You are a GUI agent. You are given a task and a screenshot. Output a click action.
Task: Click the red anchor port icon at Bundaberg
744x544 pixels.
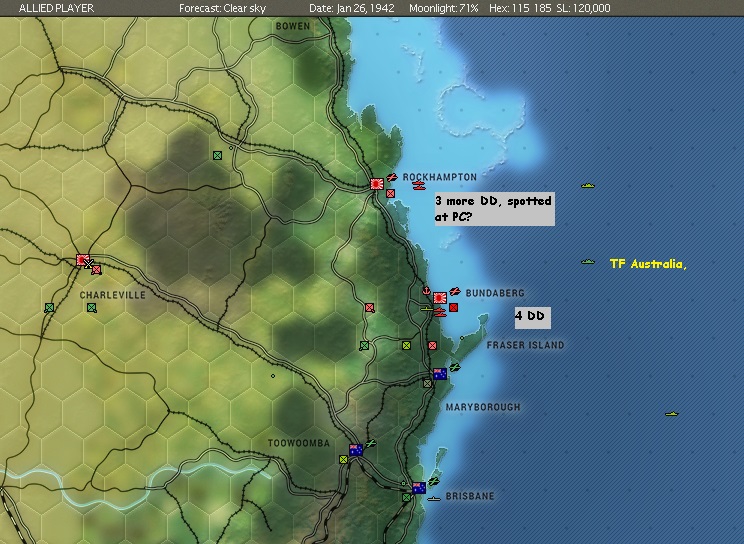[426, 291]
